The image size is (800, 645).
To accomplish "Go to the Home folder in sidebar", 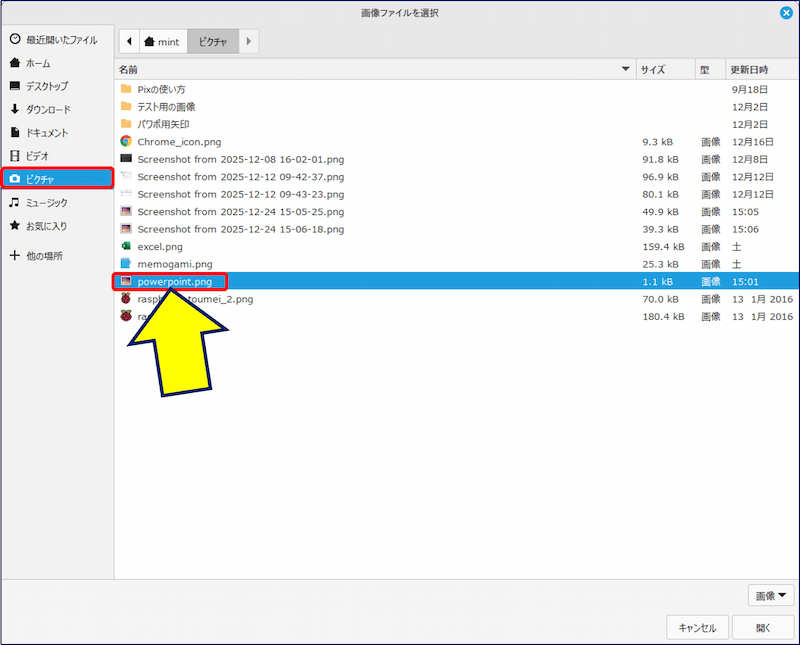I will [x=38, y=63].
